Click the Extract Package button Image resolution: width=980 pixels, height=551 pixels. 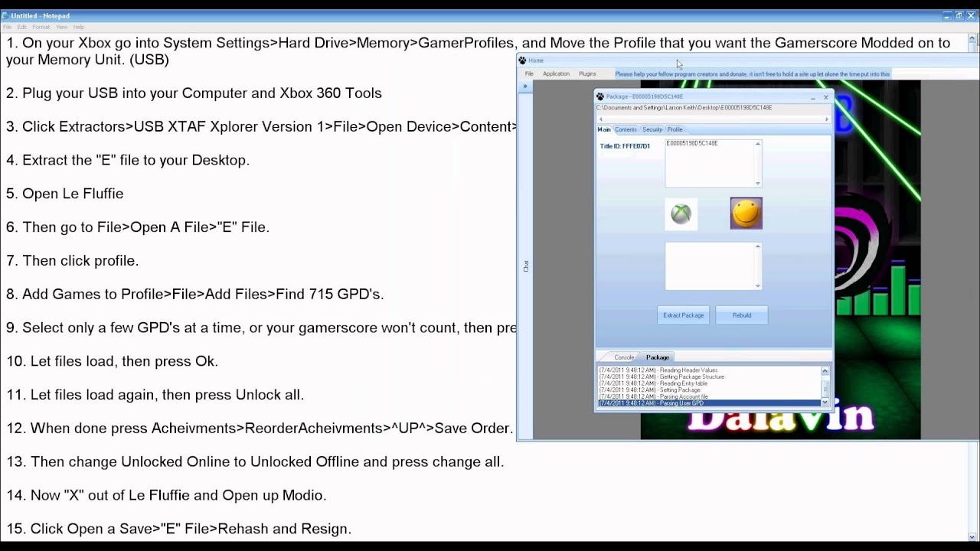click(684, 315)
